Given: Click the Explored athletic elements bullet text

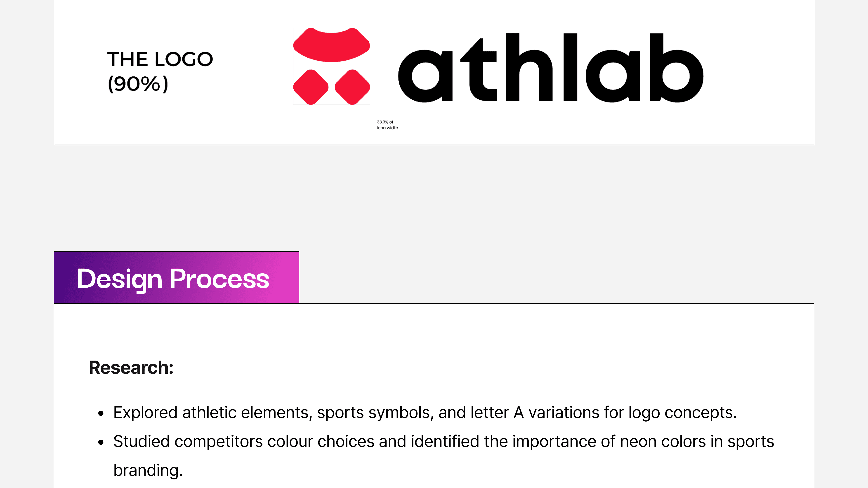Looking at the screenshot, I should 425,413.
